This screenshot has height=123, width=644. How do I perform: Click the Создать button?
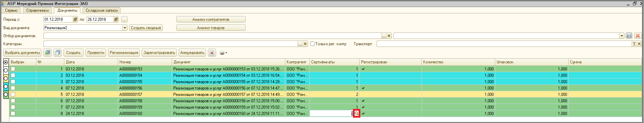73,53
